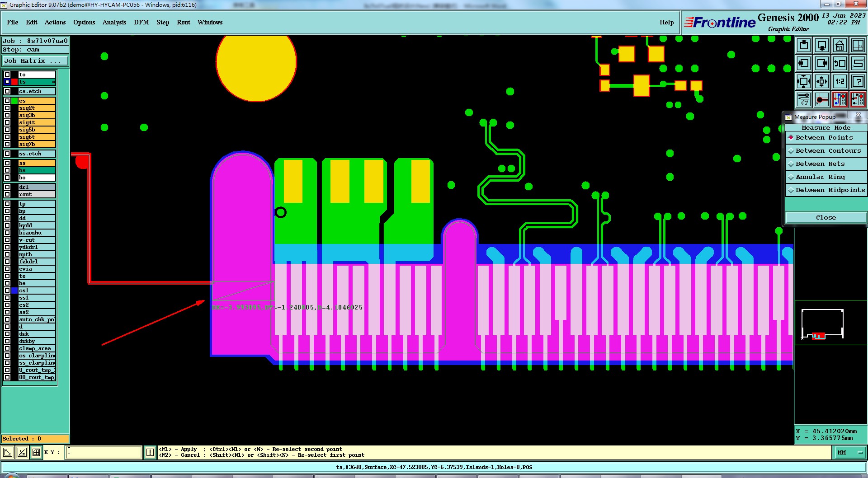Click the overview thumbnail panel
This screenshot has height=478, width=868.
[x=831, y=323]
